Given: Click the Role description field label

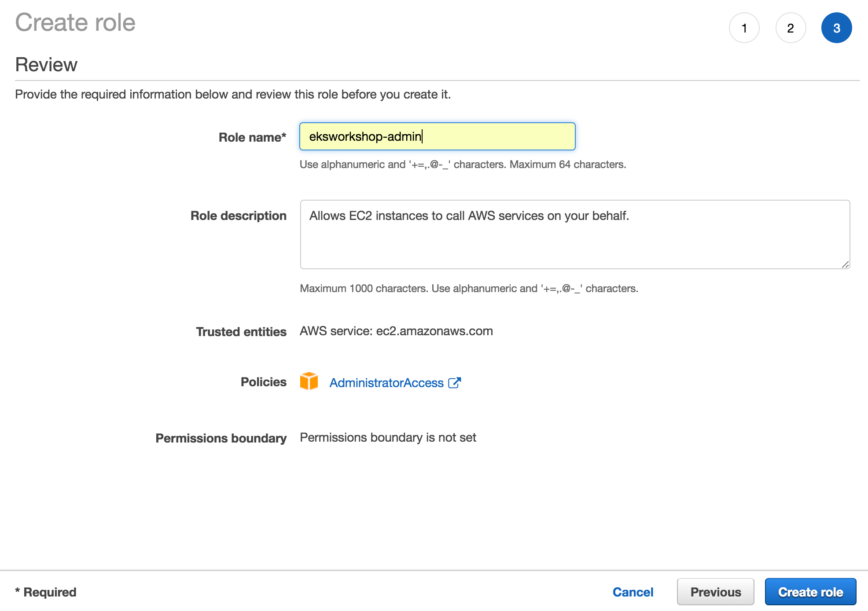Looking at the screenshot, I should [x=238, y=216].
